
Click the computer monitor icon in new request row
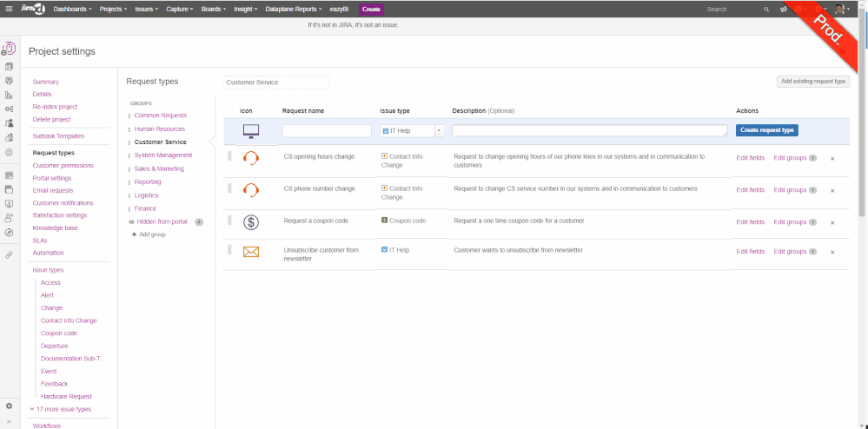(251, 131)
